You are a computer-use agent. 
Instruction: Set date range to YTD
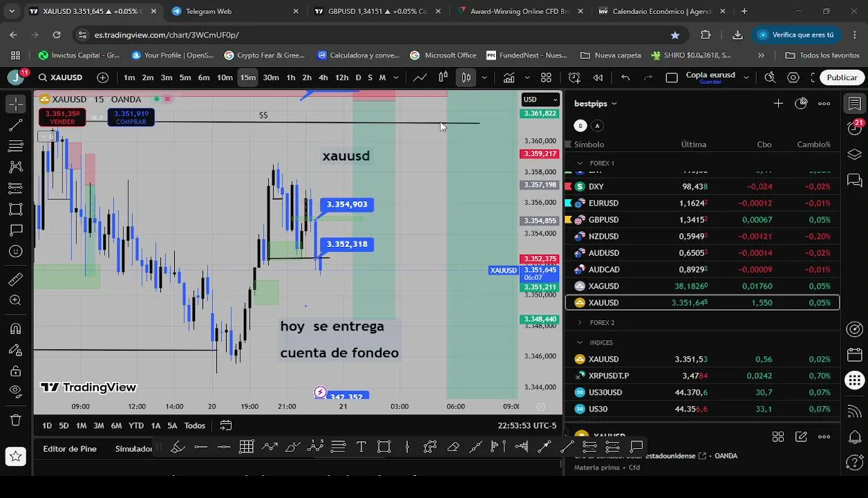pos(136,425)
